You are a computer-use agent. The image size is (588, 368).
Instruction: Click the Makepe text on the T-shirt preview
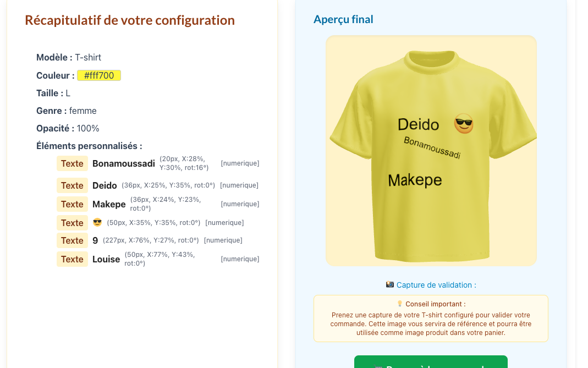[x=415, y=180]
